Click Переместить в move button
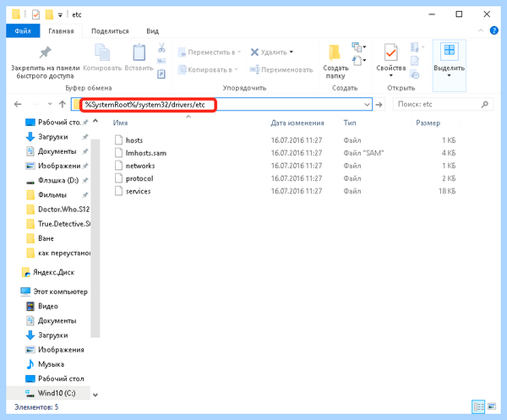Viewport: 507px width, 420px height. coord(210,52)
